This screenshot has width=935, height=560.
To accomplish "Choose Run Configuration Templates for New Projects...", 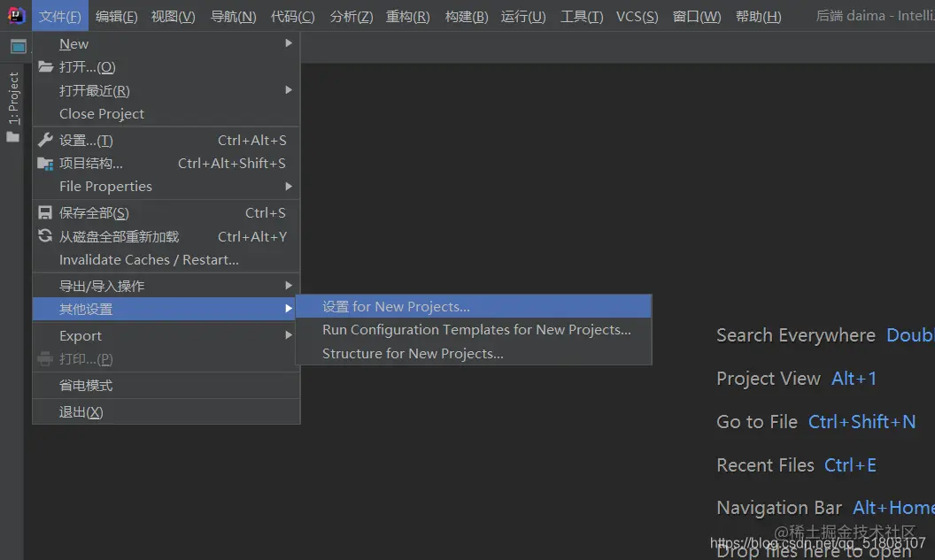I will [x=474, y=329].
